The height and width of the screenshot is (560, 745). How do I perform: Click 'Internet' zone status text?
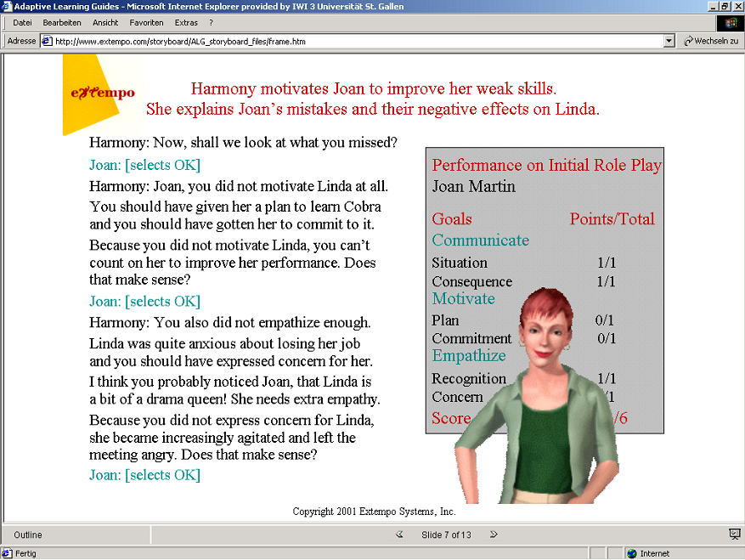tap(655, 553)
